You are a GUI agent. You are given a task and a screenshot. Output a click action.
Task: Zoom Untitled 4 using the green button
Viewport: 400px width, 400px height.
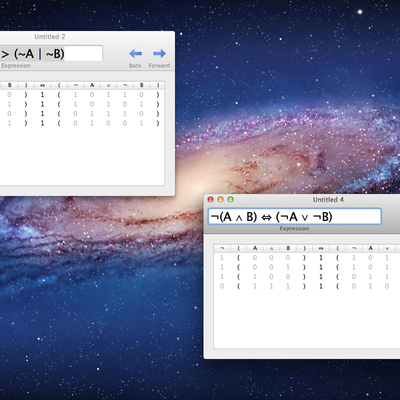tap(230, 199)
